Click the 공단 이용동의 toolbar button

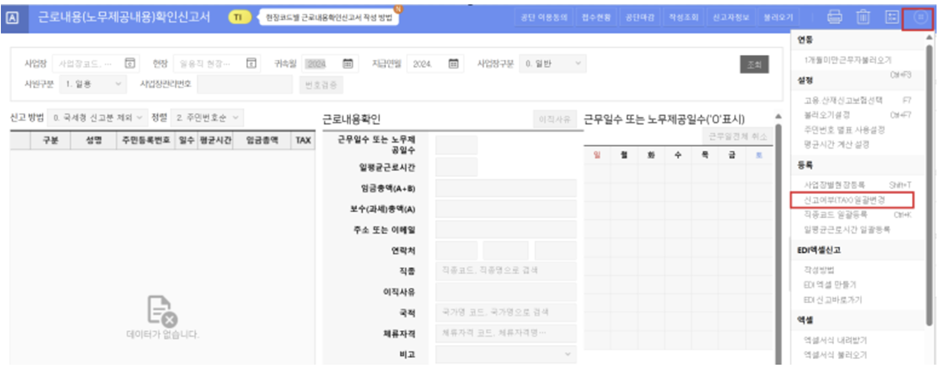[544, 17]
